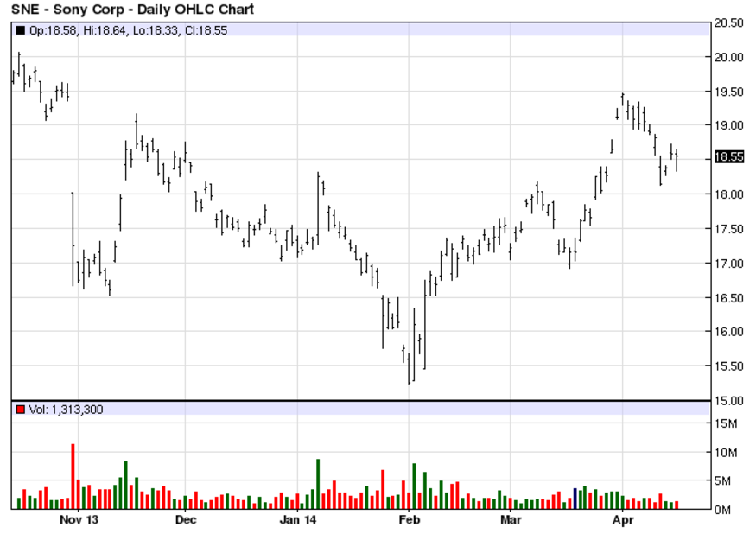Screen dimensions: 756x553
Task: Click the tallest red volume bar in November
Action: (73, 476)
